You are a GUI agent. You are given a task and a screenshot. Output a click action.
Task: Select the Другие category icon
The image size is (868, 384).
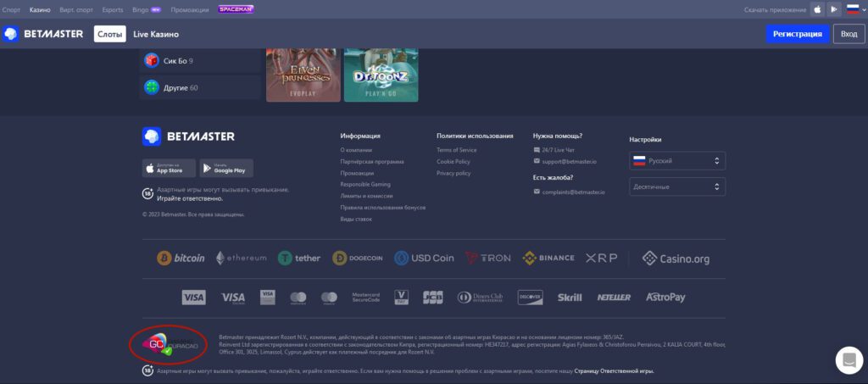point(152,87)
